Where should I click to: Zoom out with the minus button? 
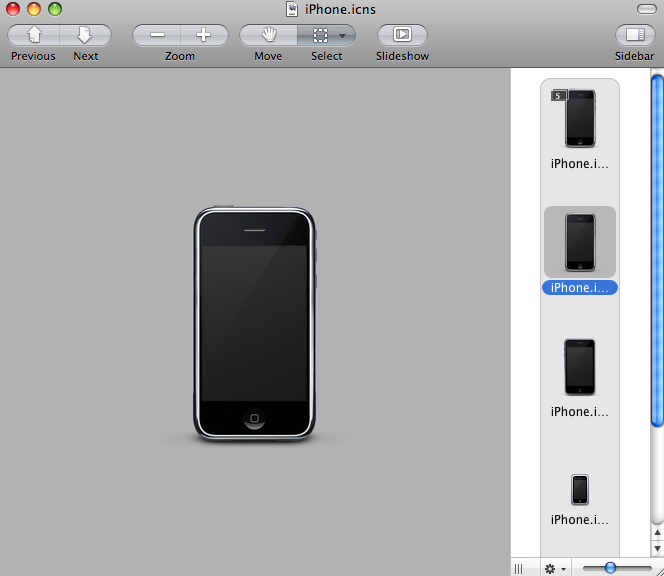tap(157, 35)
